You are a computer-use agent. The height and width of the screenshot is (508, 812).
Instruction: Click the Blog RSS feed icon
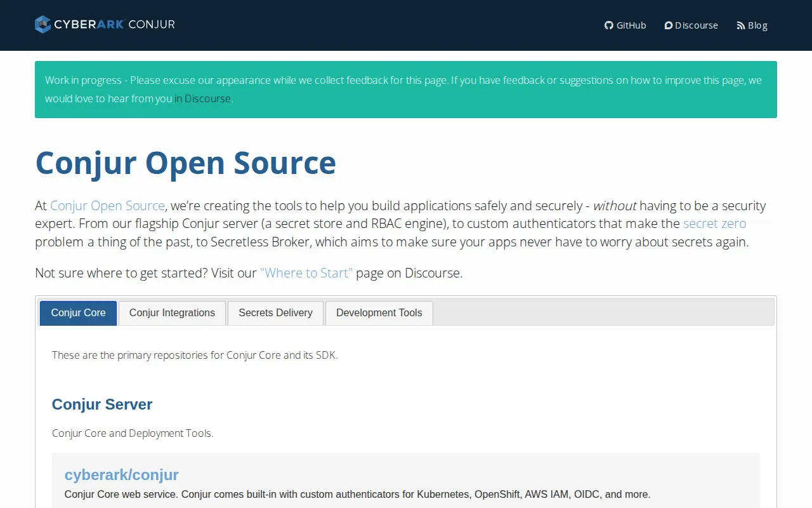point(741,25)
